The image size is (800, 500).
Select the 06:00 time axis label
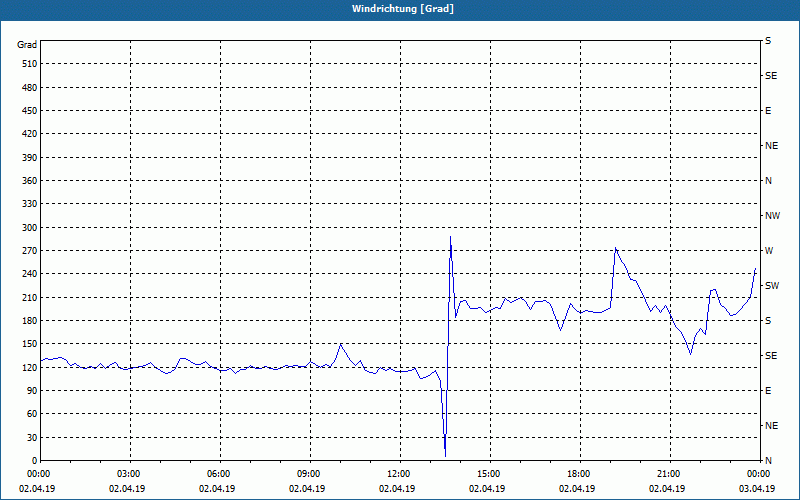pos(217,474)
